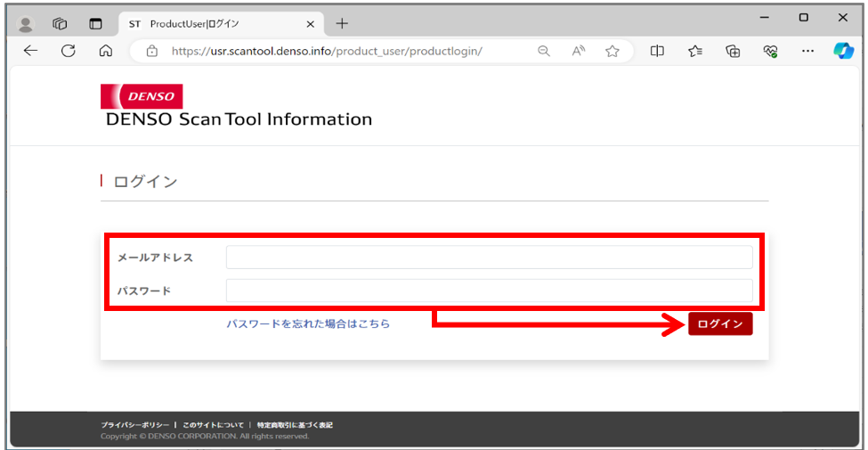
Task: Go back with the arrow button
Action: (x=30, y=51)
